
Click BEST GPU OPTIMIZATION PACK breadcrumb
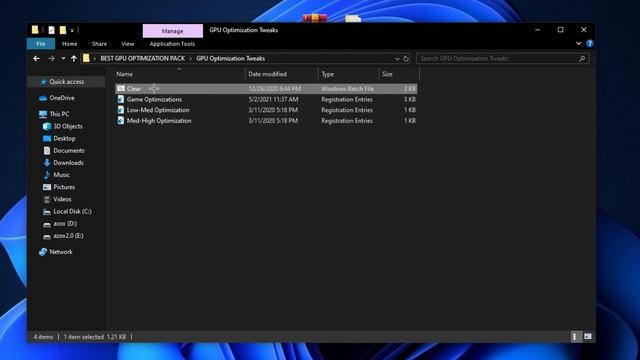point(142,59)
